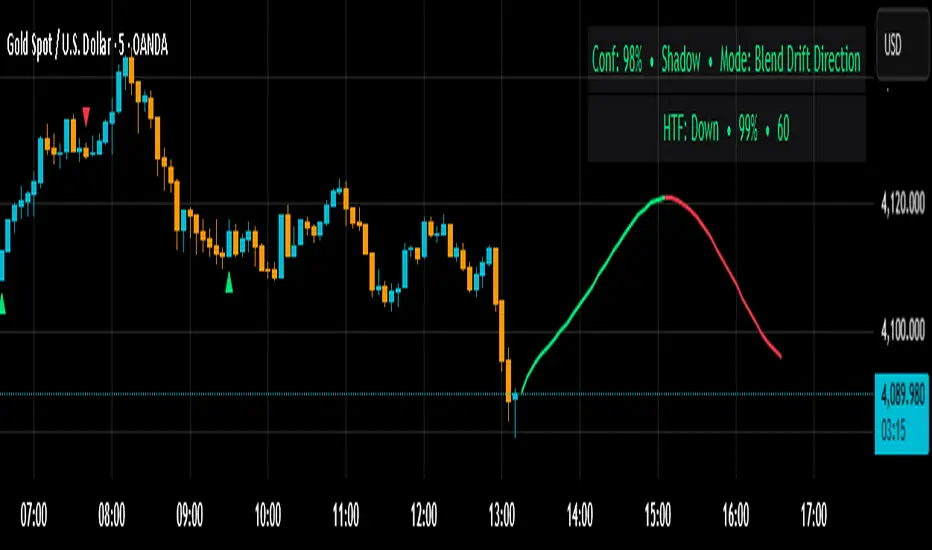Click the current price label 4,089.980

902,395
